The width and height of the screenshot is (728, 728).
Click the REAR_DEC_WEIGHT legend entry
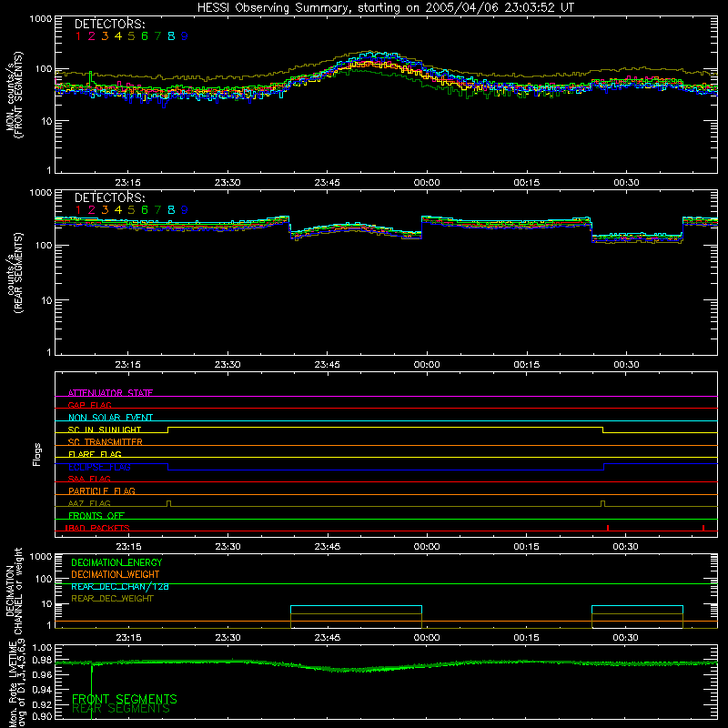point(112,599)
